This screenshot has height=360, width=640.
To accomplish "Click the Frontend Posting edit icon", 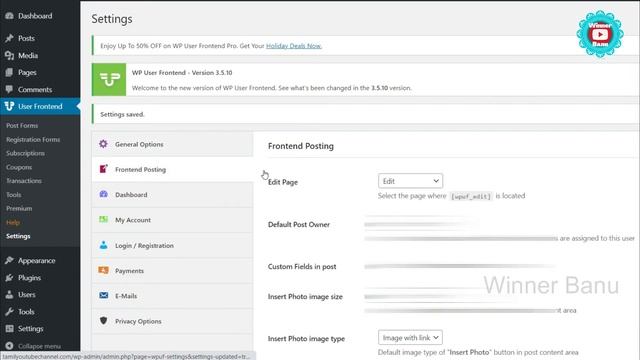I will [103, 169].
